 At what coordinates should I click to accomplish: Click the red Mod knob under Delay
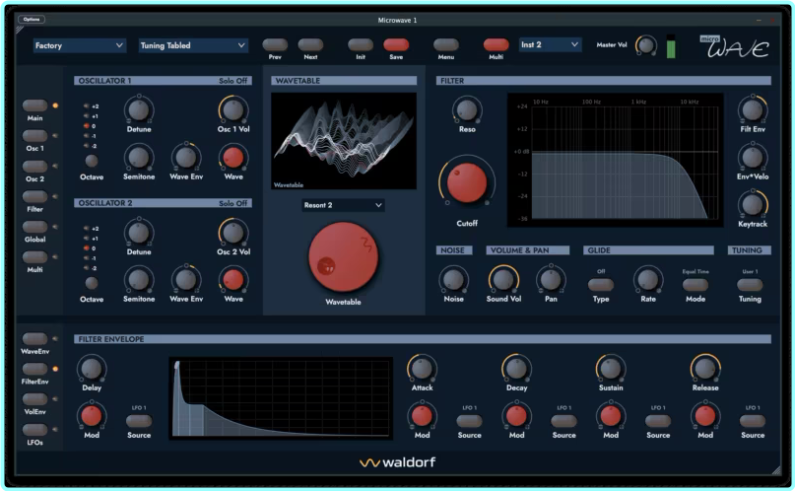(x=91, y=416)
